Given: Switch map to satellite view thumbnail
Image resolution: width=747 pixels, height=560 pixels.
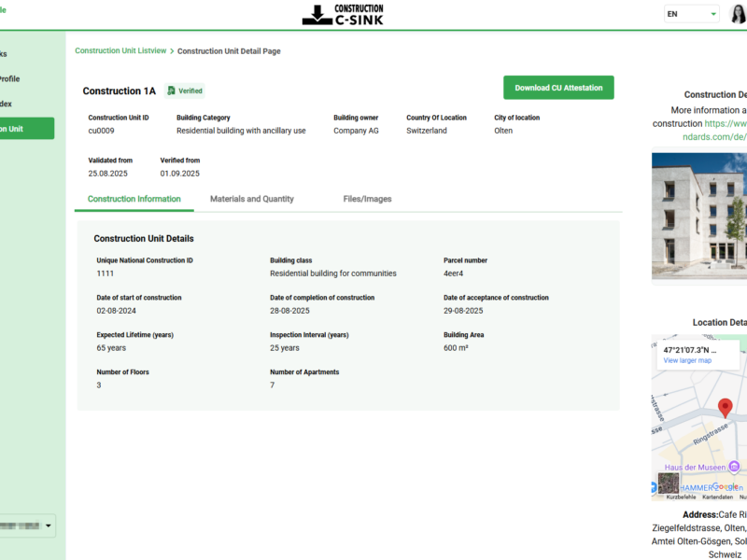Looking at the screenshot, I should [669, 483].
